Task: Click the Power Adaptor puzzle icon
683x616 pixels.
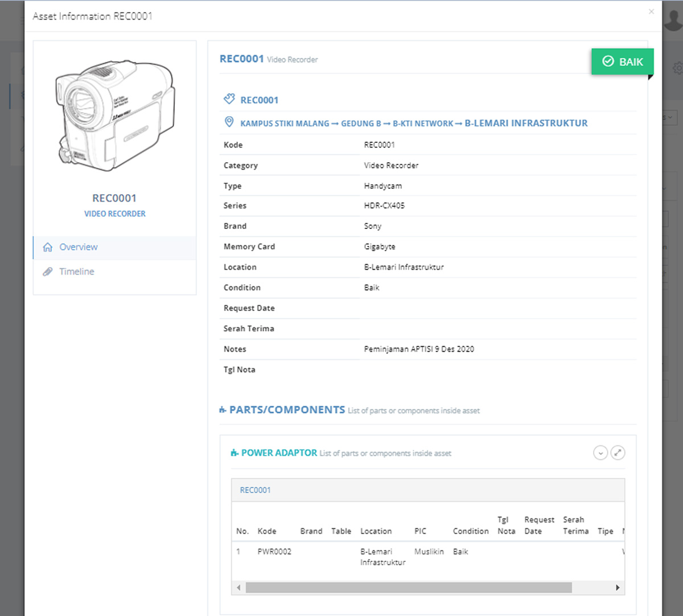Action: coord(234,453)
